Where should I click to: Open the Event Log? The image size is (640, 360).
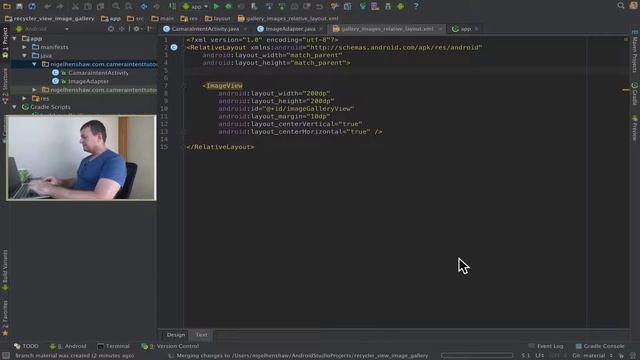[546, 346]
